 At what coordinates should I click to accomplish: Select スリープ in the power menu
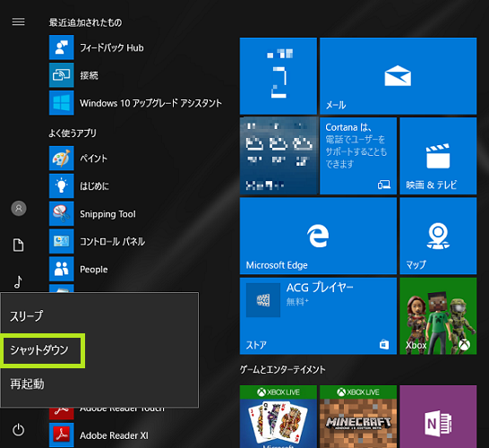99,315
